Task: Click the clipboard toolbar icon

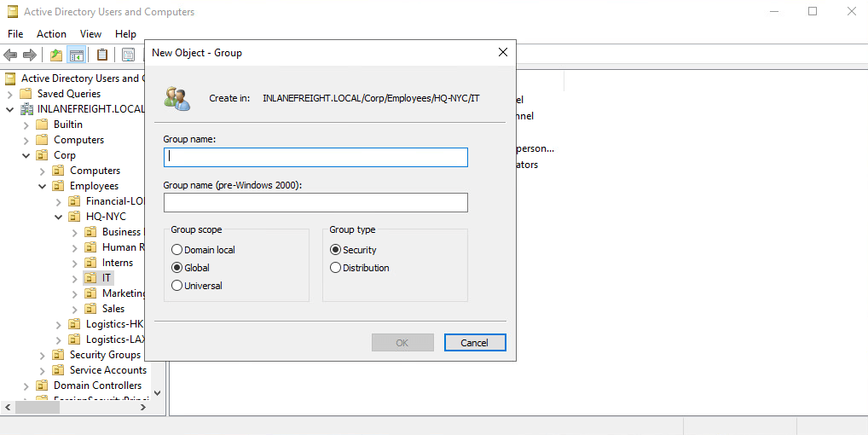Action: pos(102,55)
